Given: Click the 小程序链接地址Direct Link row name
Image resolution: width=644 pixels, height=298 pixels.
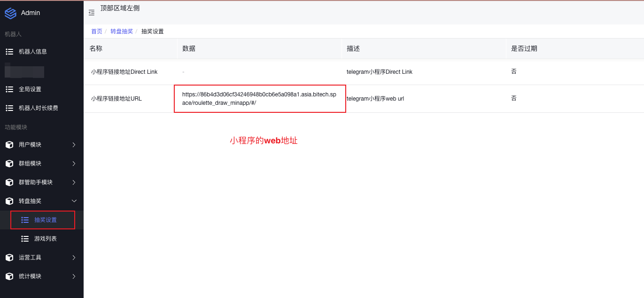Looking at the screenshot, I should click(x=124, y=72).
